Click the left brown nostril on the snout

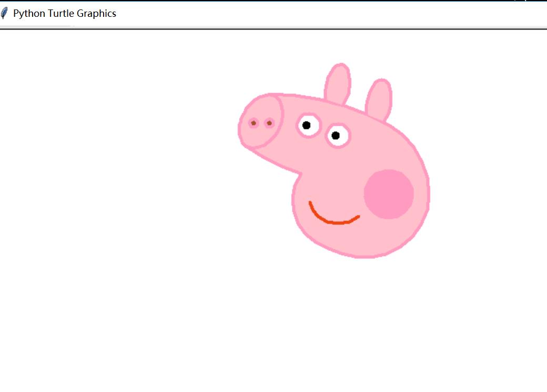254,123
